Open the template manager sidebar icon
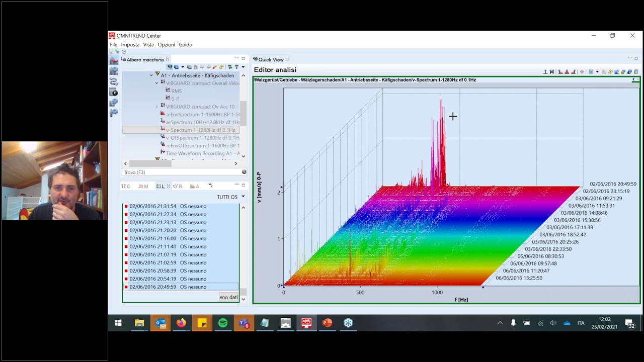 tap(114, 92)
